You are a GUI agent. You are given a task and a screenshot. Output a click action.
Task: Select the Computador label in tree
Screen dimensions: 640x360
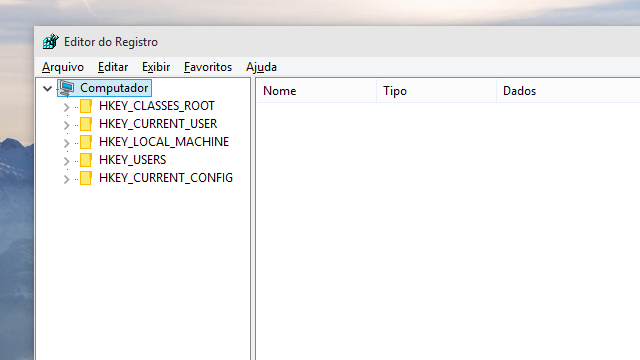coord(114,88)
